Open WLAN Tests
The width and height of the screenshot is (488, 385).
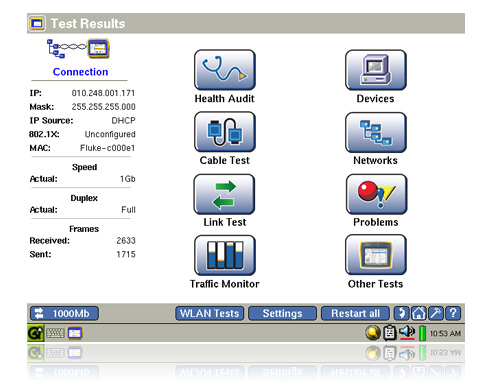(210, 313)
